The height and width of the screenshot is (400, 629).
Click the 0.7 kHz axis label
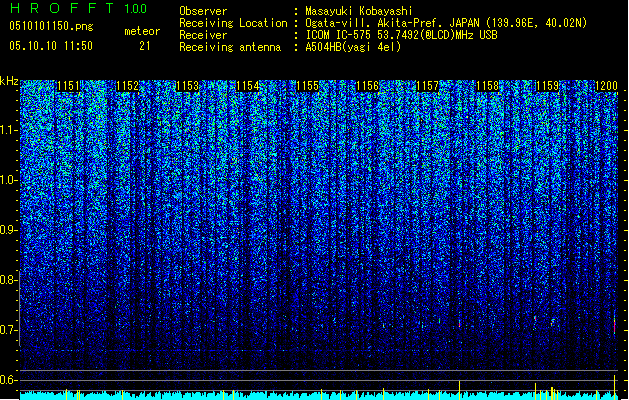(9, 330)
